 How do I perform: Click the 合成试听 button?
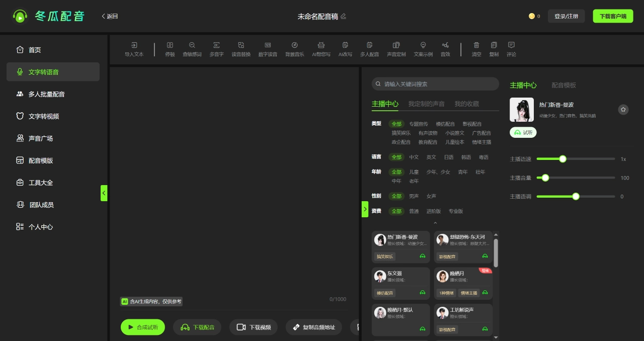tap(143, 327)
